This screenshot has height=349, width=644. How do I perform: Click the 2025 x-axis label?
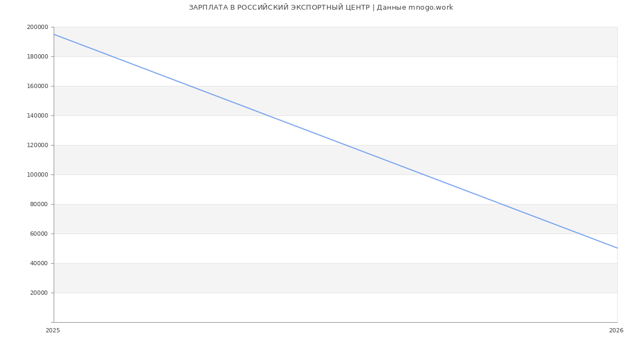[x=53, y=331]
